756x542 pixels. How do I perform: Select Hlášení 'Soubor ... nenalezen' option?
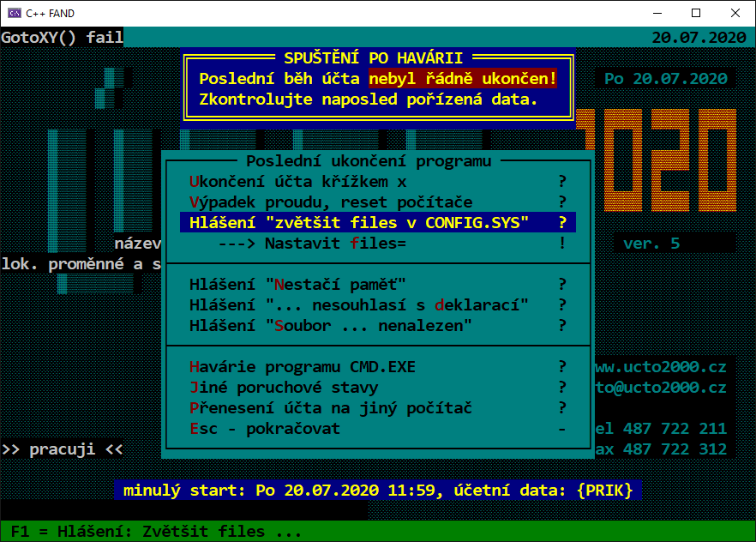click(x=330, y=326)
